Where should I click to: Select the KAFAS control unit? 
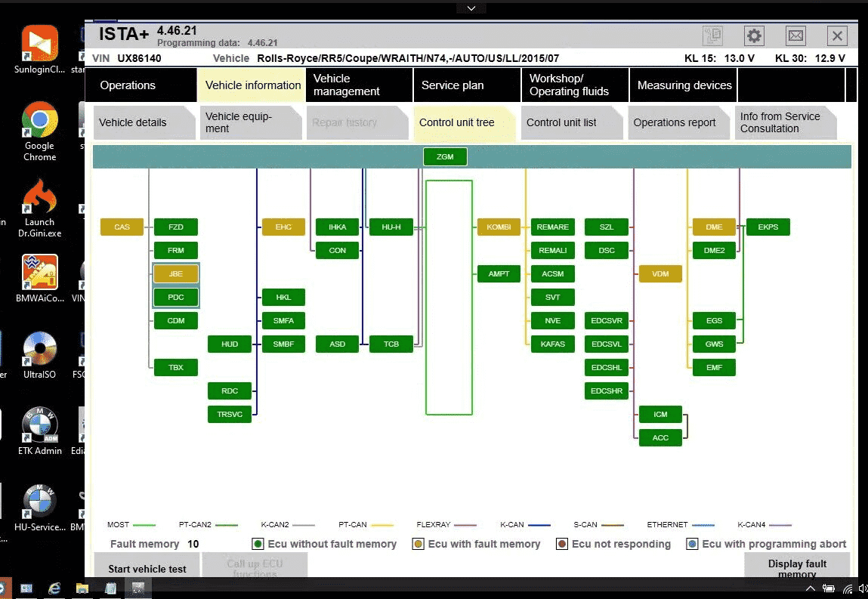click(x=552, y=344)
